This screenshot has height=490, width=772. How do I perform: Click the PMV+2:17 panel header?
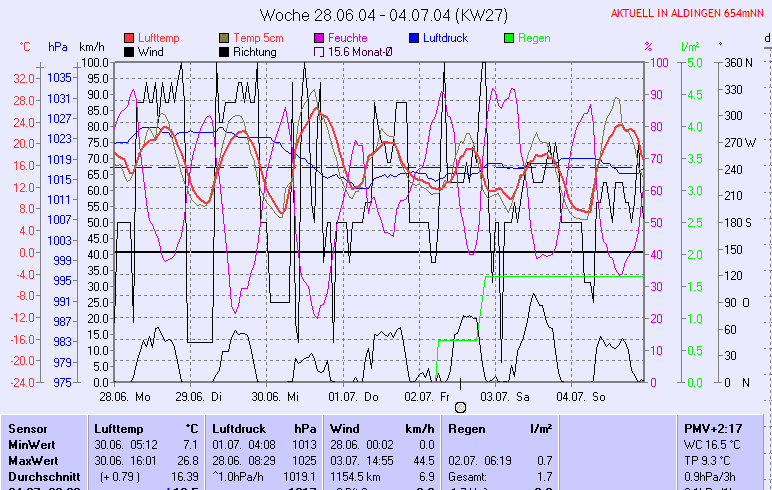711,428
